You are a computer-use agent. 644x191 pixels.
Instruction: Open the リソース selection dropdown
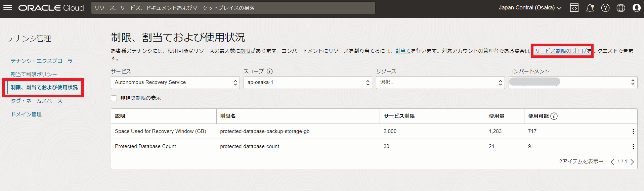click(440, 83)
